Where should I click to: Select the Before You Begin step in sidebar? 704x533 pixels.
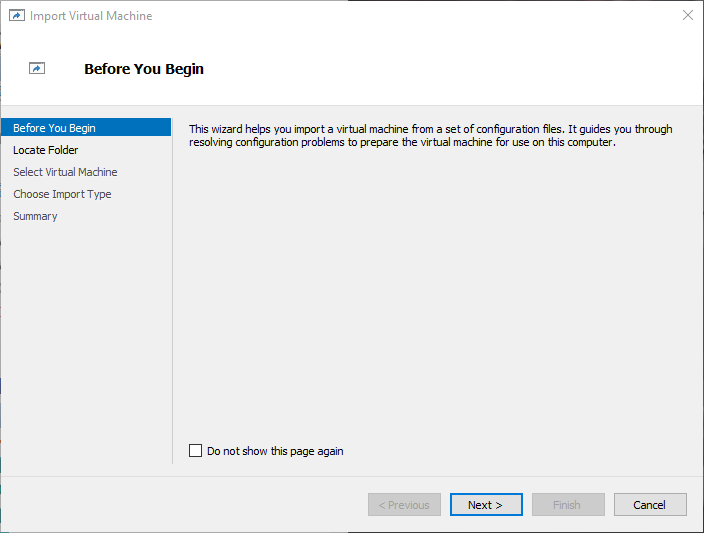(86, 128)
